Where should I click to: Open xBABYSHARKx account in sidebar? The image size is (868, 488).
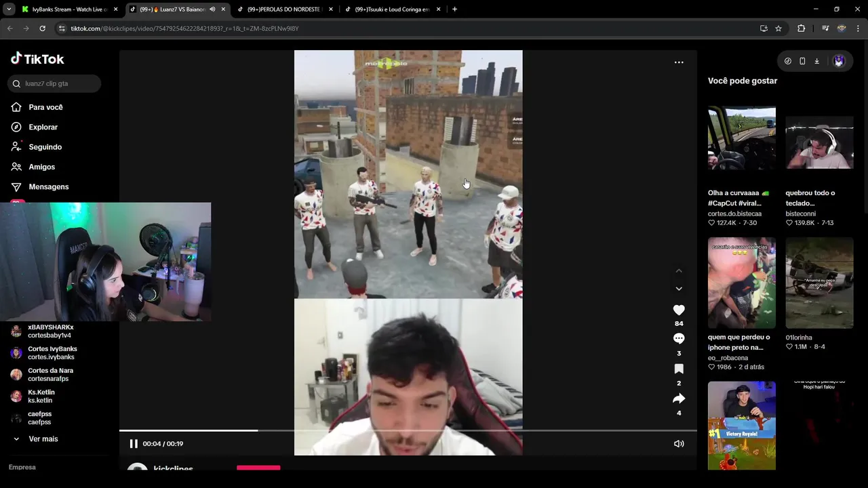coord(42,331)
